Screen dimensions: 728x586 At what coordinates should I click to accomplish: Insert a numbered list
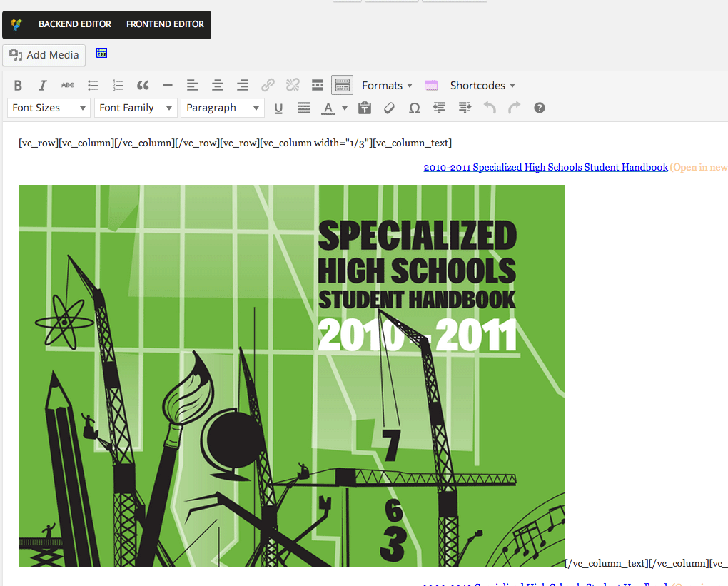click(118, 86)
